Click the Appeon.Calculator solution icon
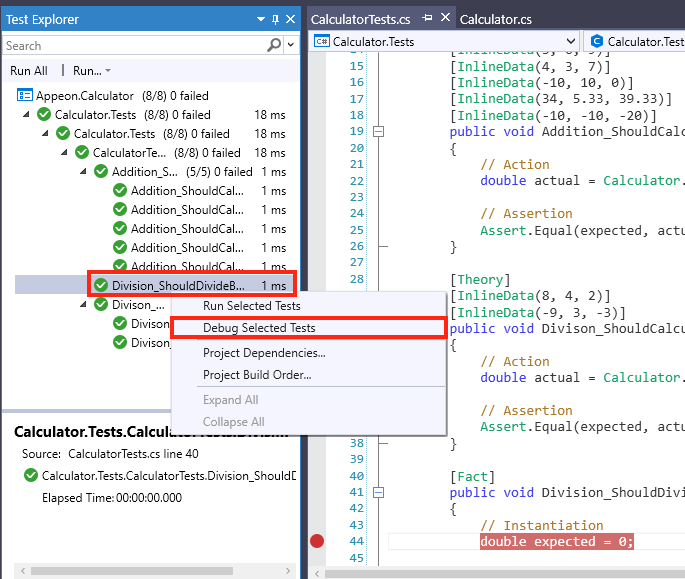The width and height of the screenshot is (685, 579). [x=24, y=95]
